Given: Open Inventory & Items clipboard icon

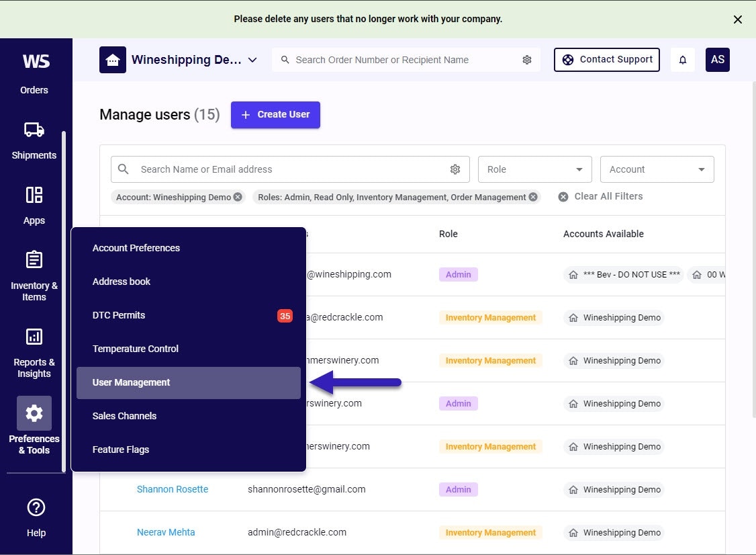Looking at the screenshot, I should point(34,259).
